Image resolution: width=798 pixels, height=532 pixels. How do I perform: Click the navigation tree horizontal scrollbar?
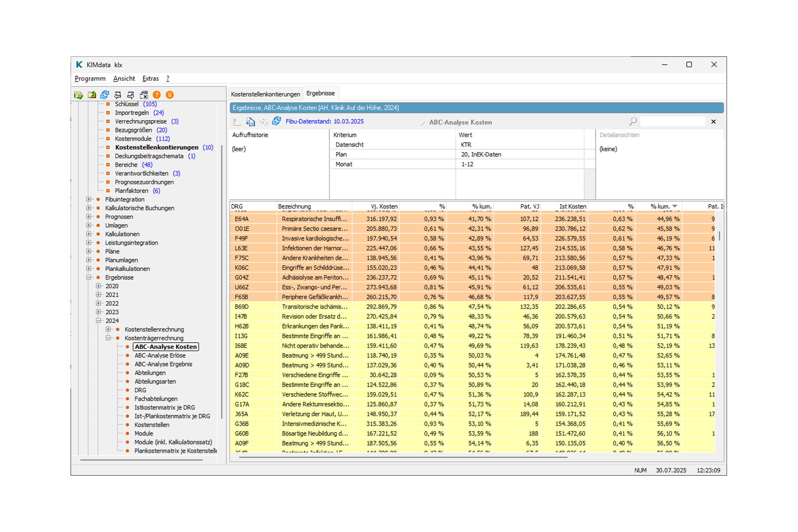pos(141,460)
